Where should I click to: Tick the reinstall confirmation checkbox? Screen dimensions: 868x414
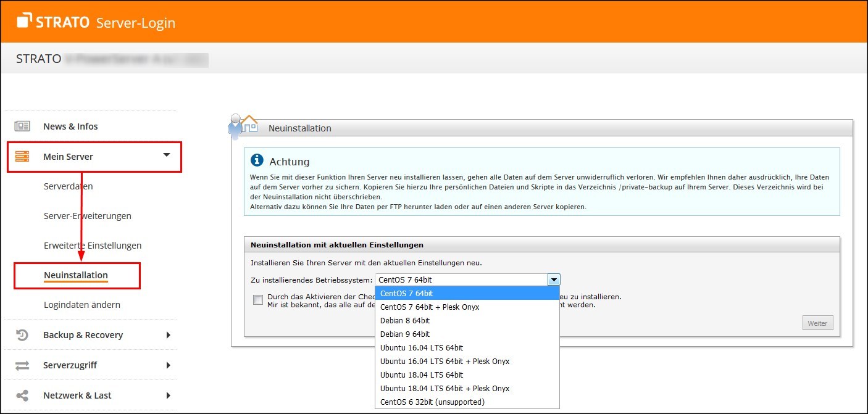pyautogui.click(x=258, y=300)
